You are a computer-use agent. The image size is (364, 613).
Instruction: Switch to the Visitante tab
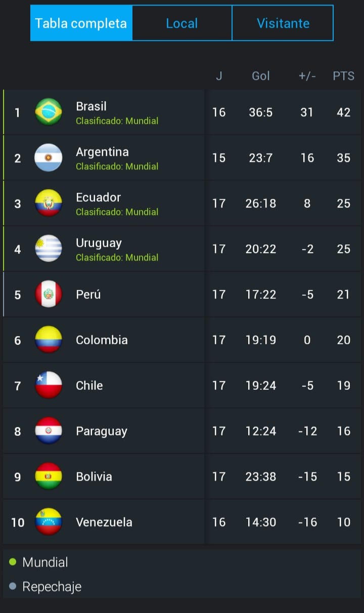(x=283, y=23)
